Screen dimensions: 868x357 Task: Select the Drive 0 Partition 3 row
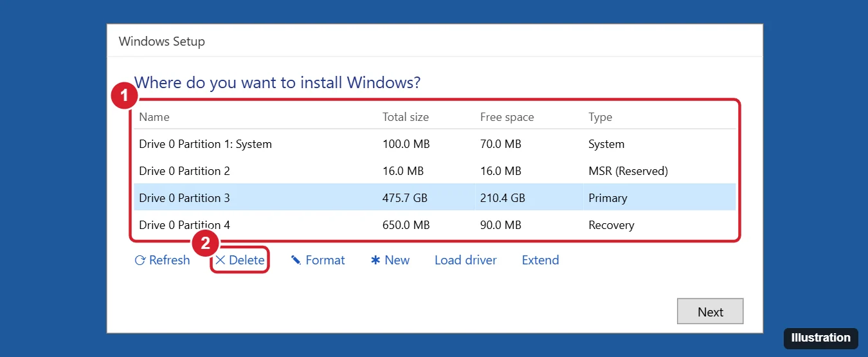pos(435,198)
